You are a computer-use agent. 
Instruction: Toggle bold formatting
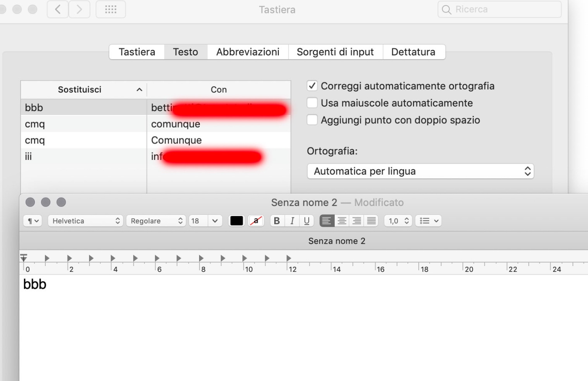pos(277,221)
